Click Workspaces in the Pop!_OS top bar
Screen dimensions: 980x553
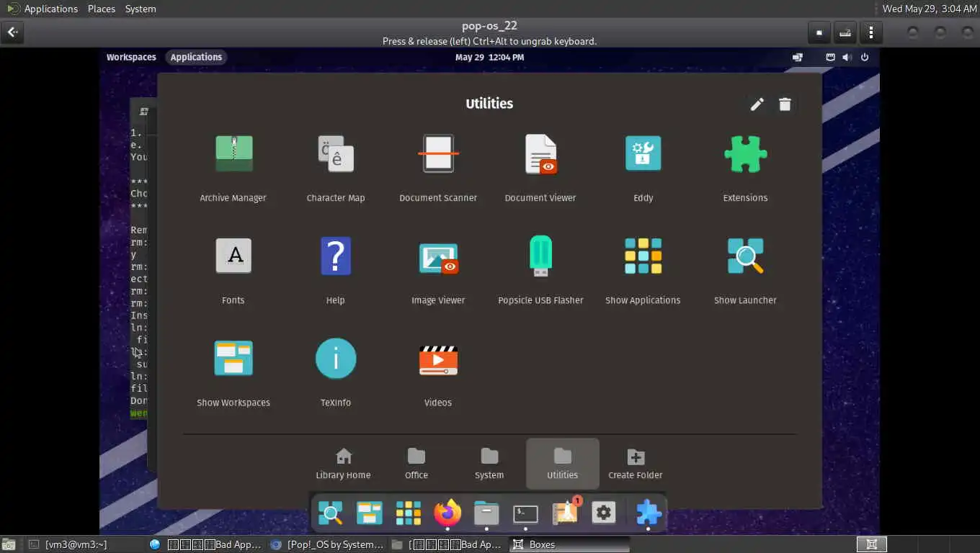click(x=131, y=57)
